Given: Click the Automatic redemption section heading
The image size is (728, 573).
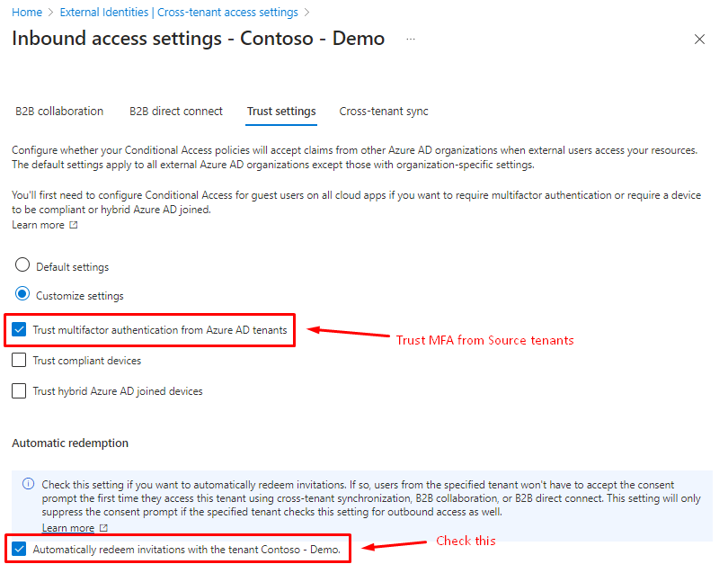Looking at the screenshot, I should [70, 443].
